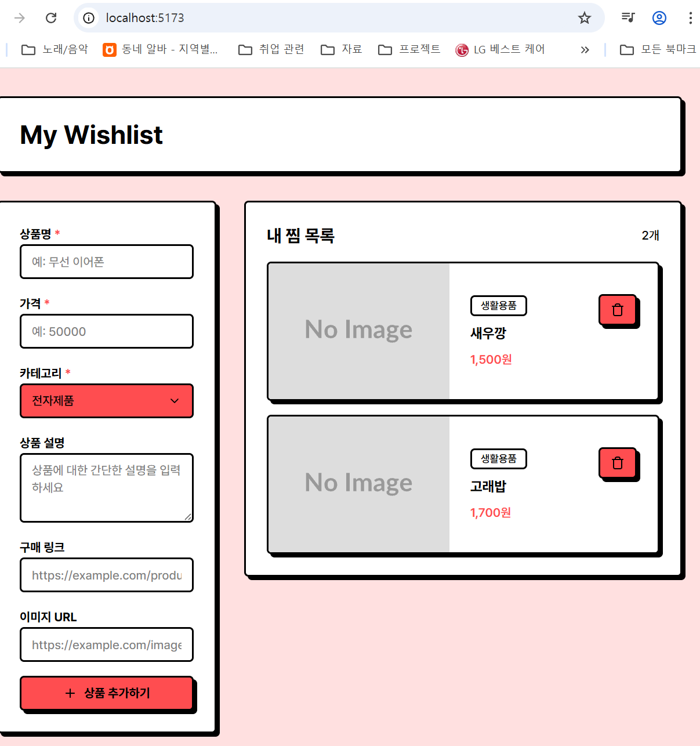Click the 2개 item count
Screen dimensions: 700x746
pyautogui.click(x=651, y=236)
